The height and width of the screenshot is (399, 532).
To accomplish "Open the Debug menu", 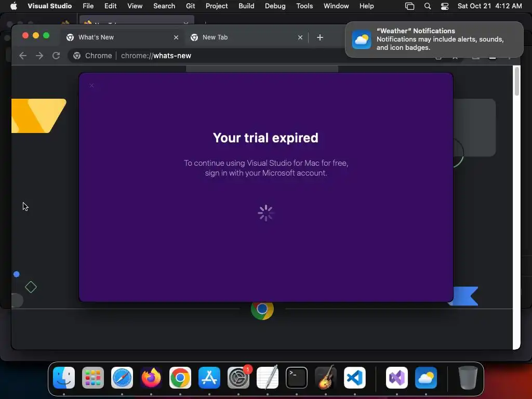I will tap(275, 6).
